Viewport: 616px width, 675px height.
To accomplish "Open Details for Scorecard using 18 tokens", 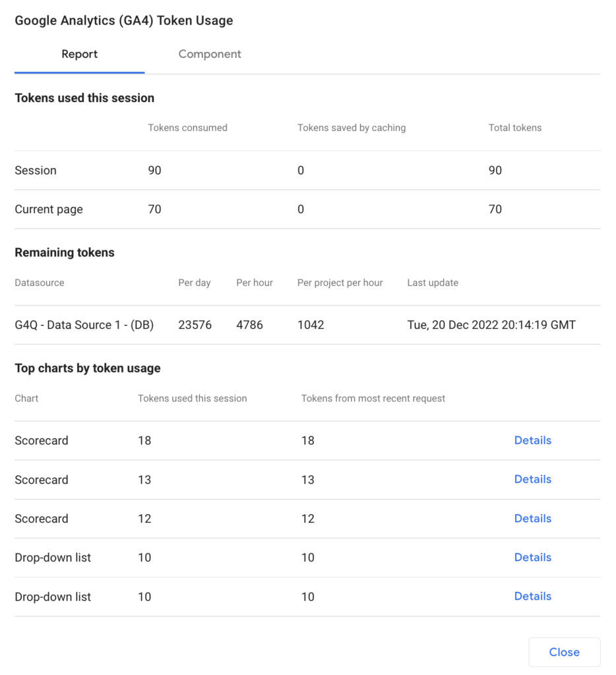I will (532, 440).
